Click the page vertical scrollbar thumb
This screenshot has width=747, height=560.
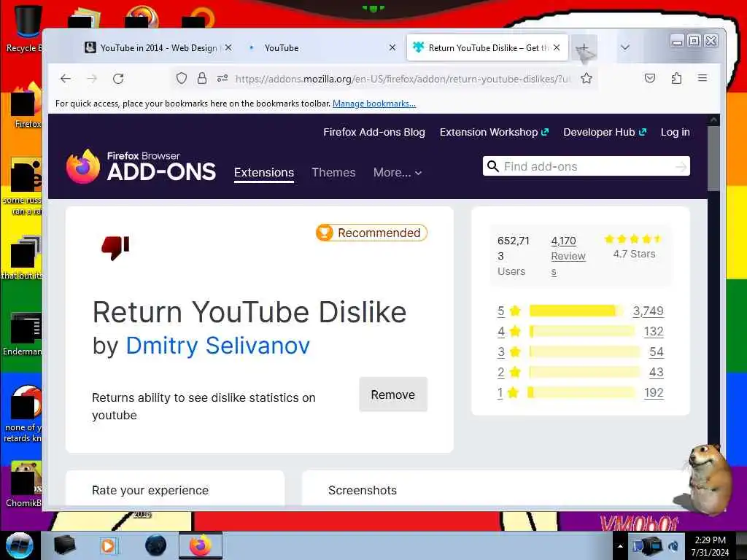click(713, 158)
